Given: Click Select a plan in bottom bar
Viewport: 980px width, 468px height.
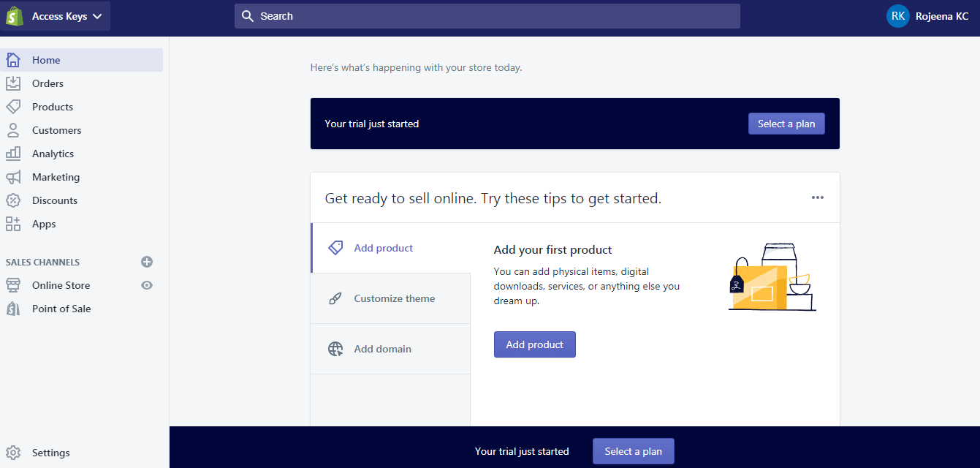Looking at the screenshot, I should coord(633,451).
